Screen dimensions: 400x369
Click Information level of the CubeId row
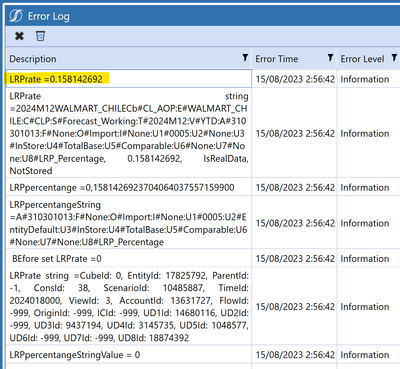(365, 307)
